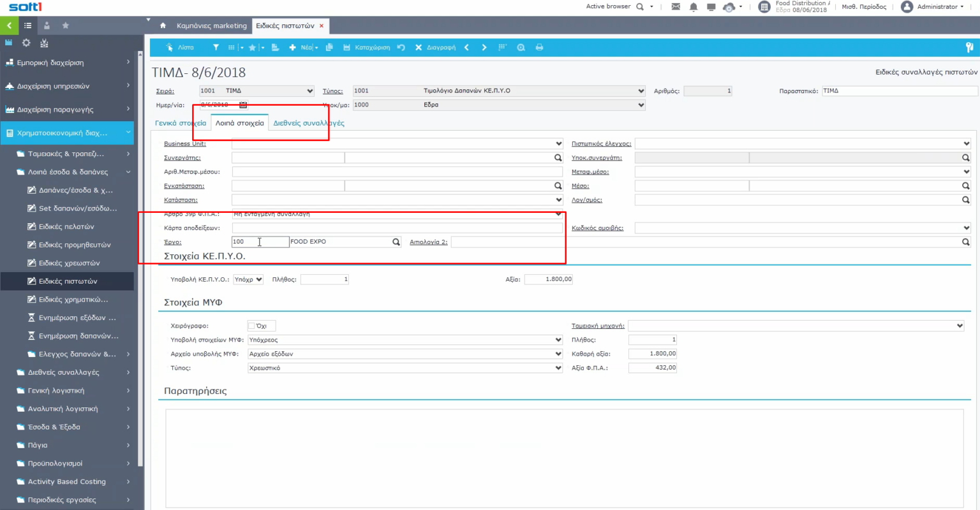Click the Active browser search magnifier

(x=640, y=6)
